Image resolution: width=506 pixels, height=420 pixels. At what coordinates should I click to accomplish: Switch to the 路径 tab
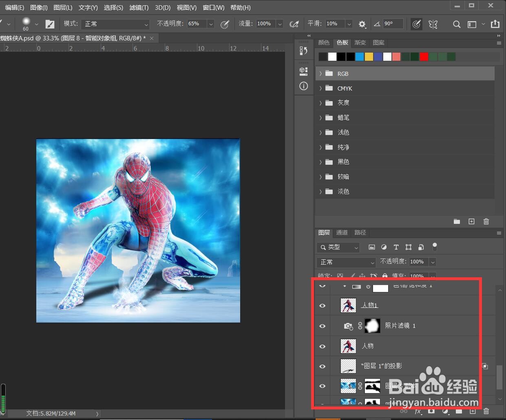click(360, 232)
